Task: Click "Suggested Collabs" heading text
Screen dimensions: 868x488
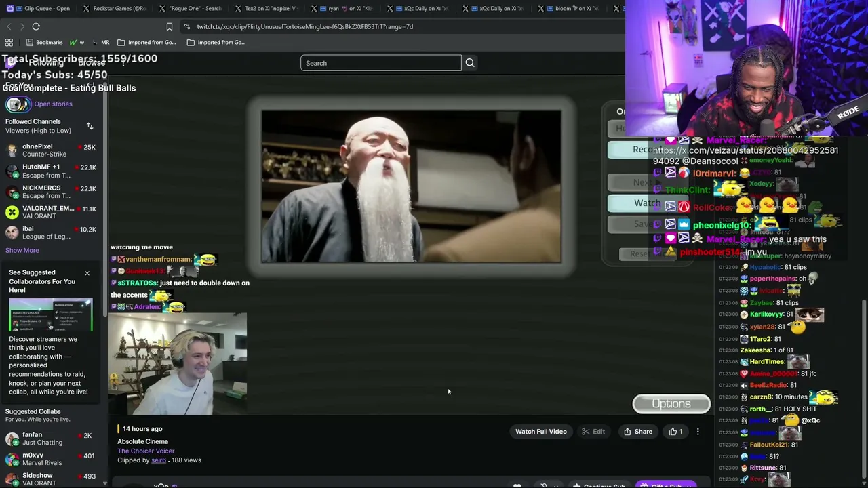Action: pyautogui.click(x=33, y=412)
